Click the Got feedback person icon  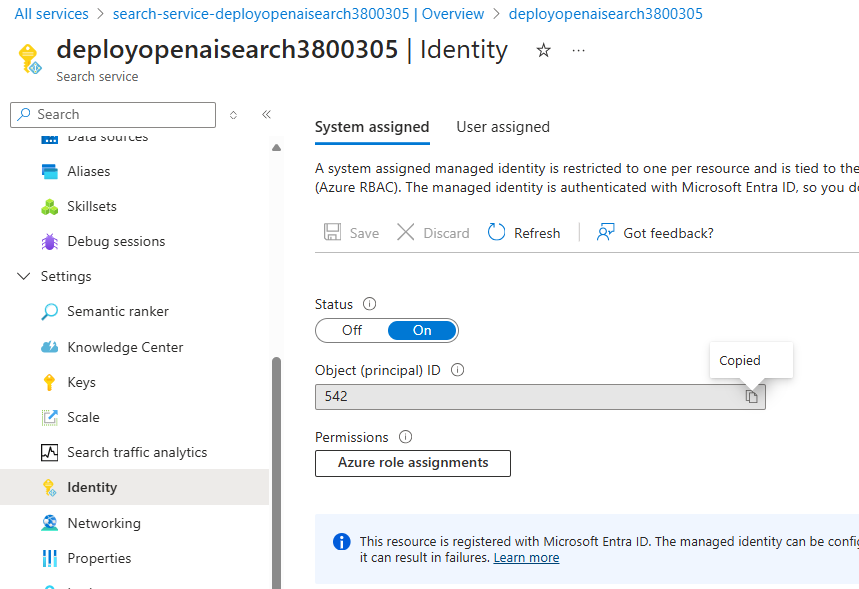pos(605,232)
